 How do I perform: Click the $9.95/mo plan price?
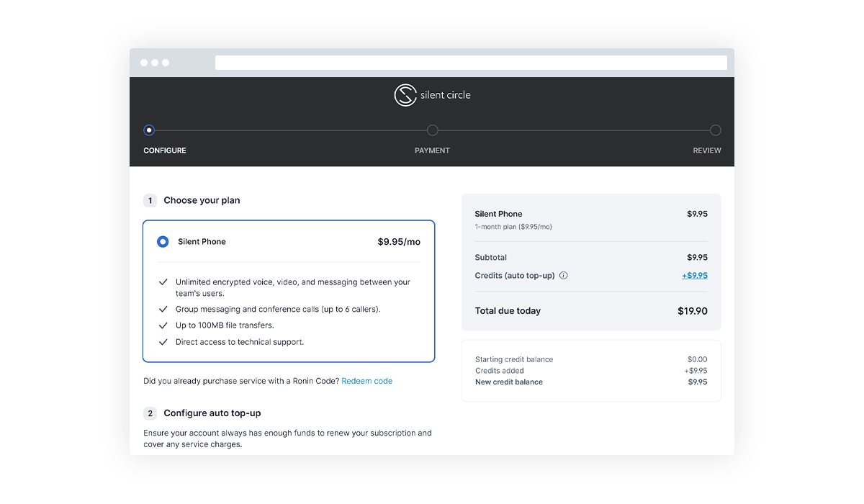pos(399,242)
